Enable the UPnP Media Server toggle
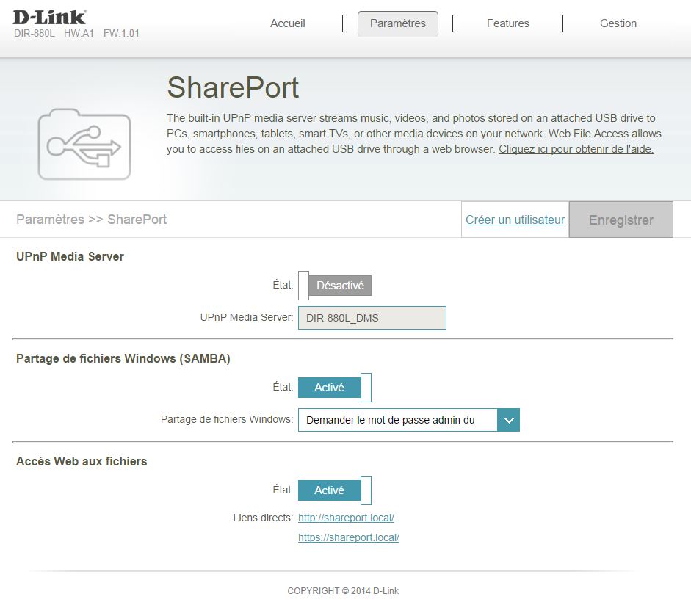 pos(335,286)
